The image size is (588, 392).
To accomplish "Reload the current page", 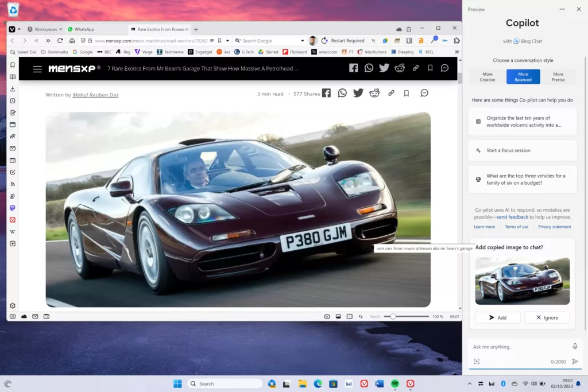I will [60, 41].
